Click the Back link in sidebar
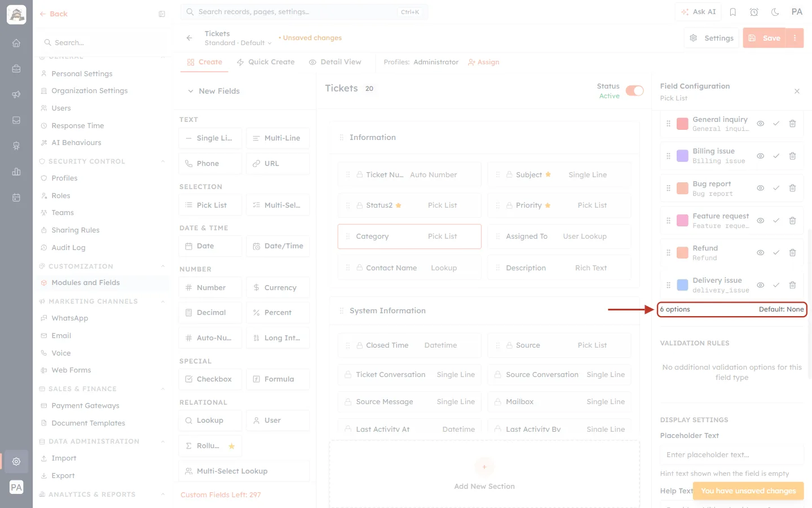The width and height of the screenshot is (812, 508). (x=54, y=14)
